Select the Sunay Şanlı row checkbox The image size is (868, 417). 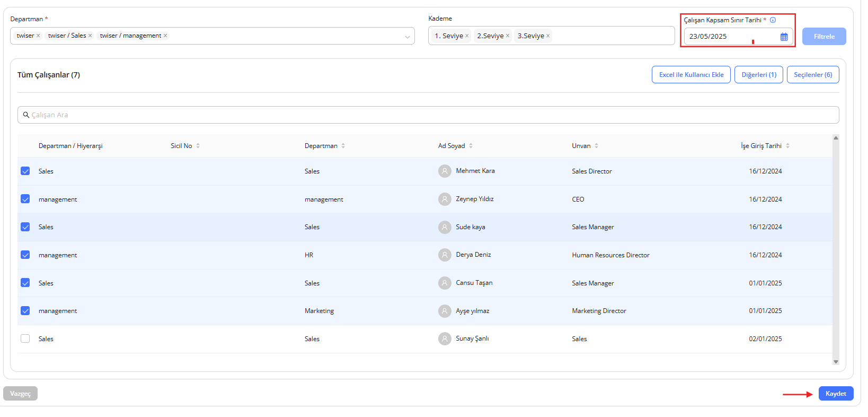pyautogui.click(x=25, y=338)
